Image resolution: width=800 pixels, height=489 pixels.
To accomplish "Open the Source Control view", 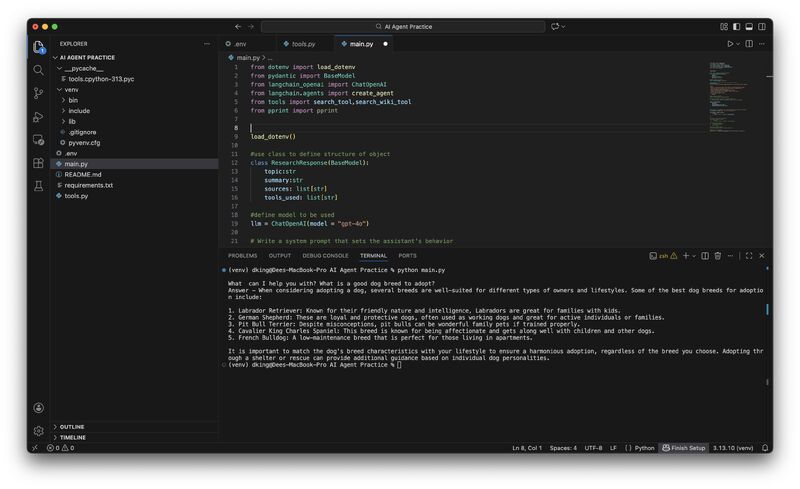I will 38,93.
